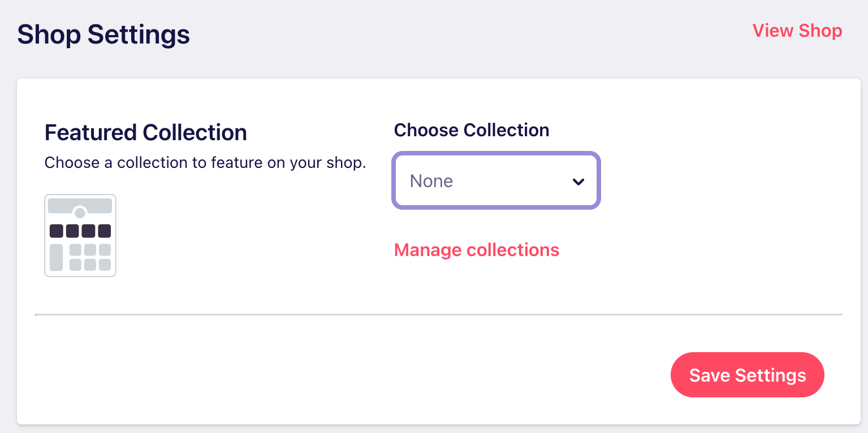868x433 pixels.
Task: Follow the Manage collections link
Action: pyautogui.click(x=477, y=249)
